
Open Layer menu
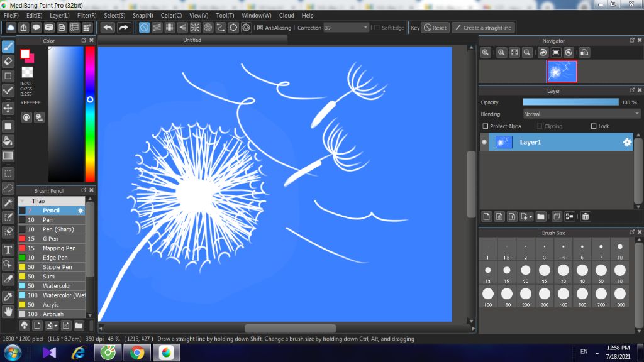(60, 15)
